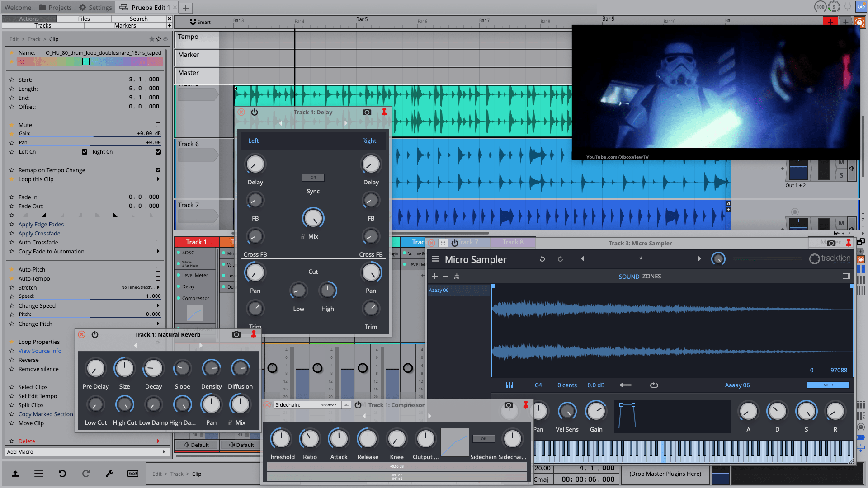Click the undo arrow in bottom toolbar

[62, 474]
